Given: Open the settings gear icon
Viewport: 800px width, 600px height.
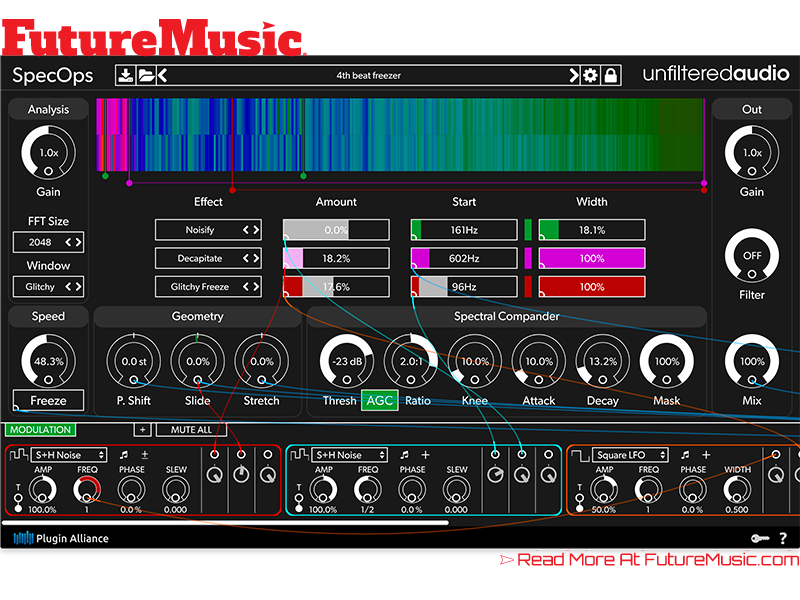Looking at the screenshot, I should [590, 76].
